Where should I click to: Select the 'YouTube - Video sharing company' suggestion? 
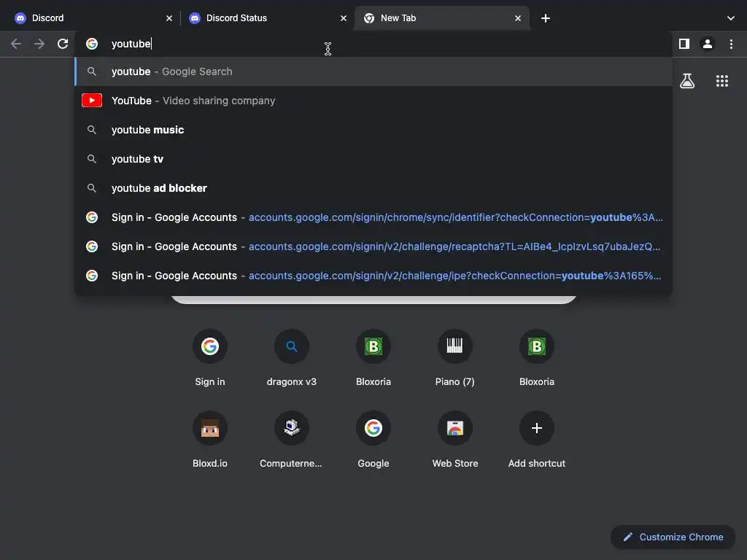coord(373,101)
